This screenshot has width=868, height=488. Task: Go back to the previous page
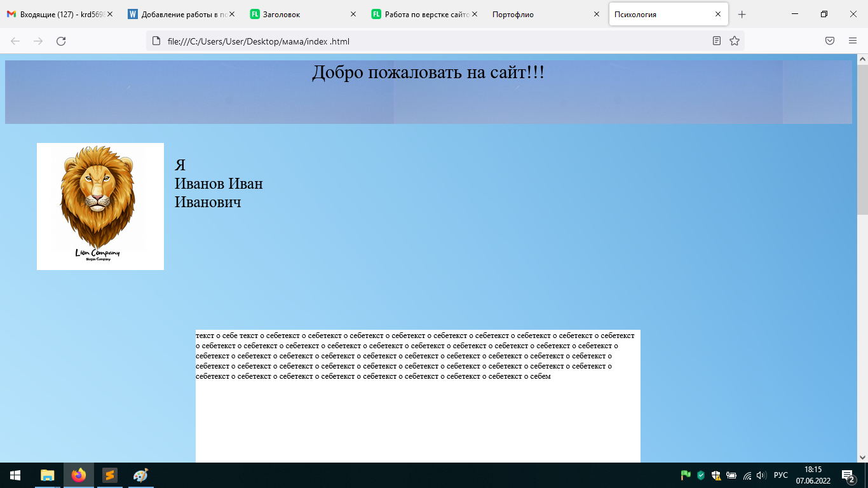click(15, 41)
